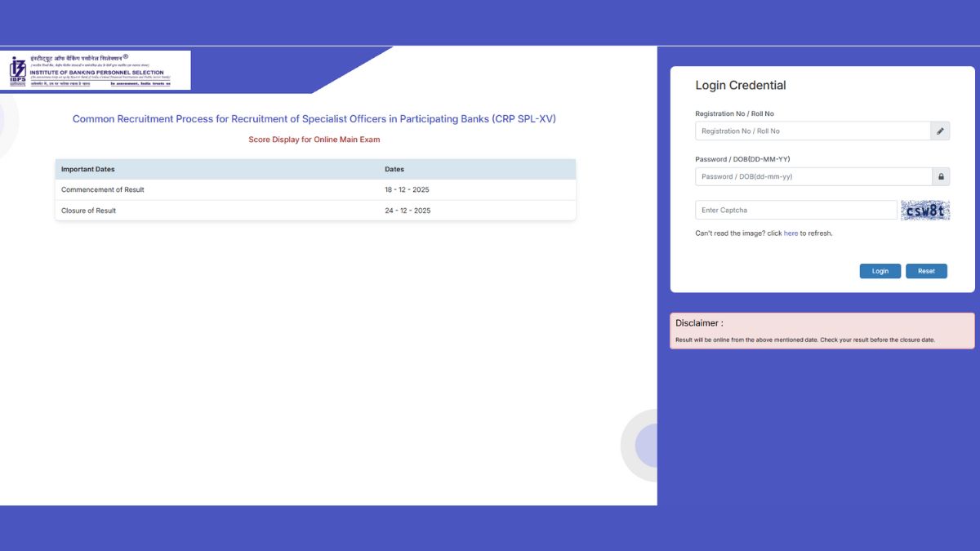Click inside the Enter Captcha field

(x=795, y=211)
